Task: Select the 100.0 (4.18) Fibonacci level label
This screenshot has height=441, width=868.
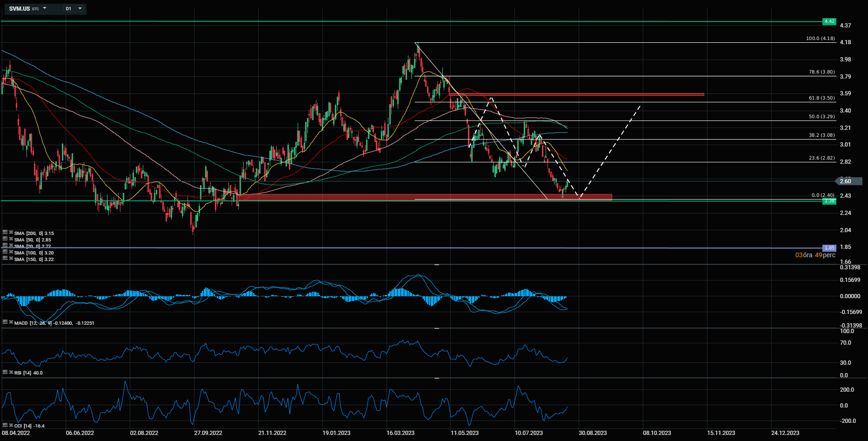Action: point(821,39)
